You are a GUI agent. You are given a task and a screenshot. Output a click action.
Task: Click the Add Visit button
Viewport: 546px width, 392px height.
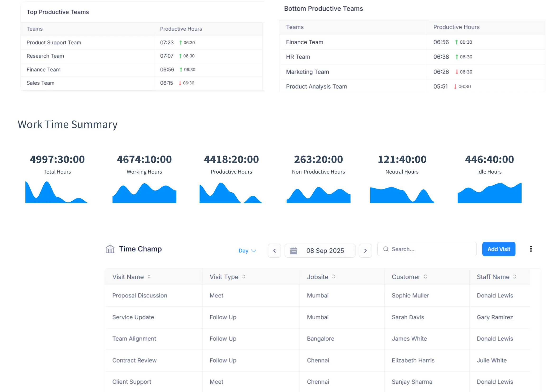[x=499, y=249]
